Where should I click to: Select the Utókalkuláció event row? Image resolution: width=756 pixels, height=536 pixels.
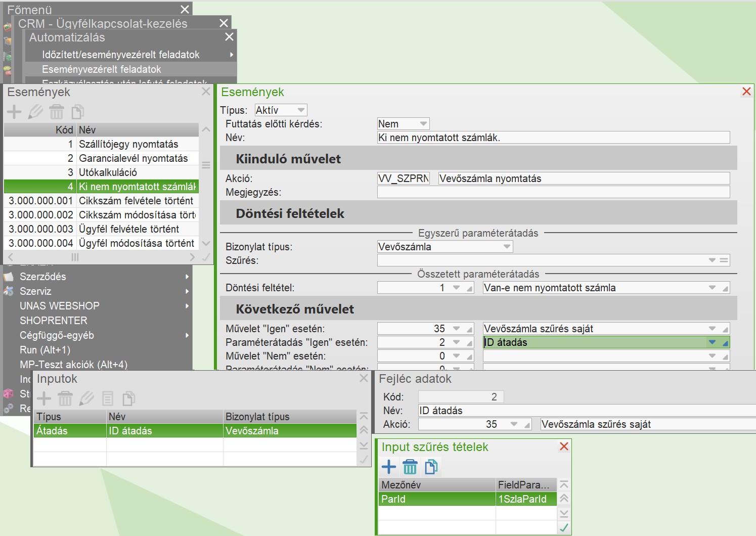point(108,172)
